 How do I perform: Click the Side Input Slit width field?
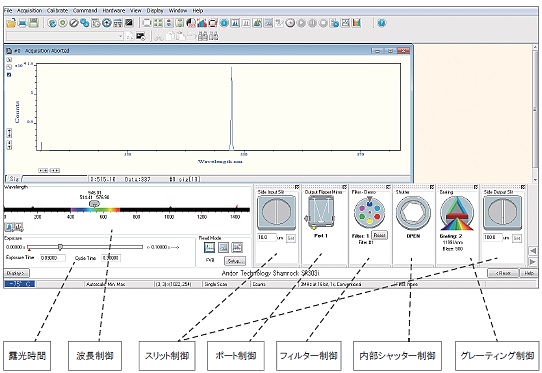coord(267,238)
